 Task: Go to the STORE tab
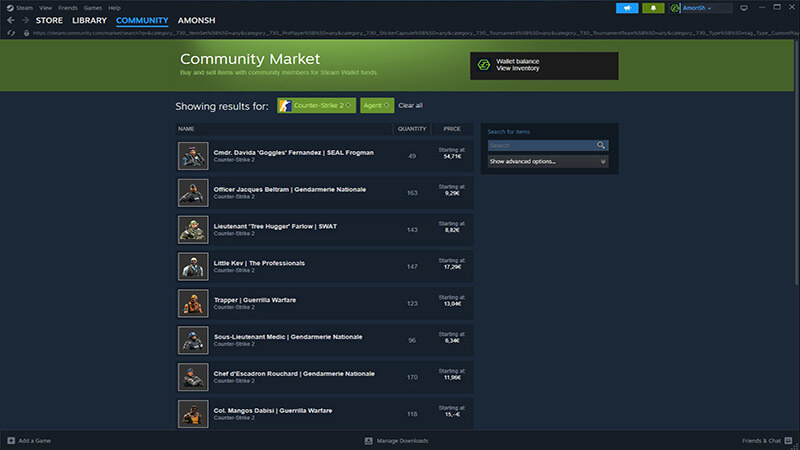(x=49, y=20)
